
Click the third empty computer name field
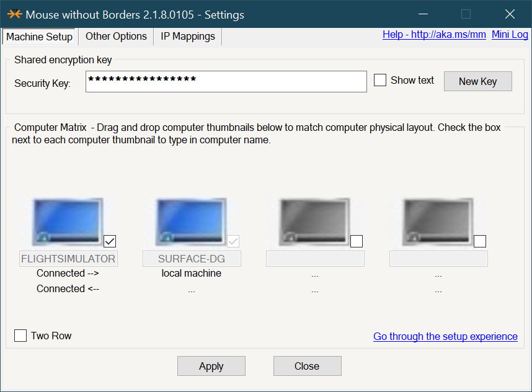click(x=315, y=259)
